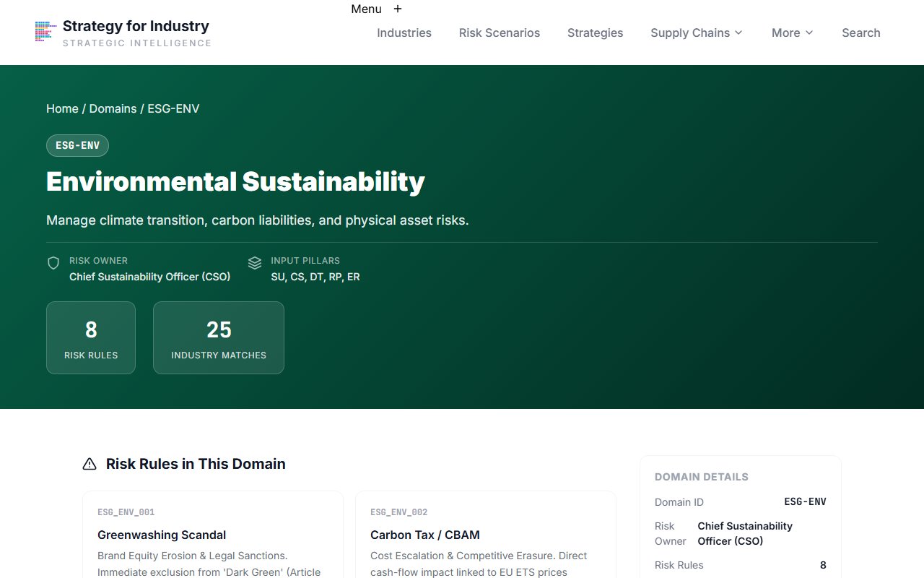Open the Menu at the top

pos(365,9)
